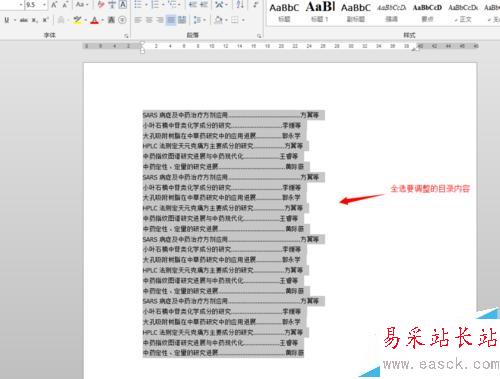Toggle superscript formatting
Viewport: 500px width, 379px height.
[x=45, y=20]
